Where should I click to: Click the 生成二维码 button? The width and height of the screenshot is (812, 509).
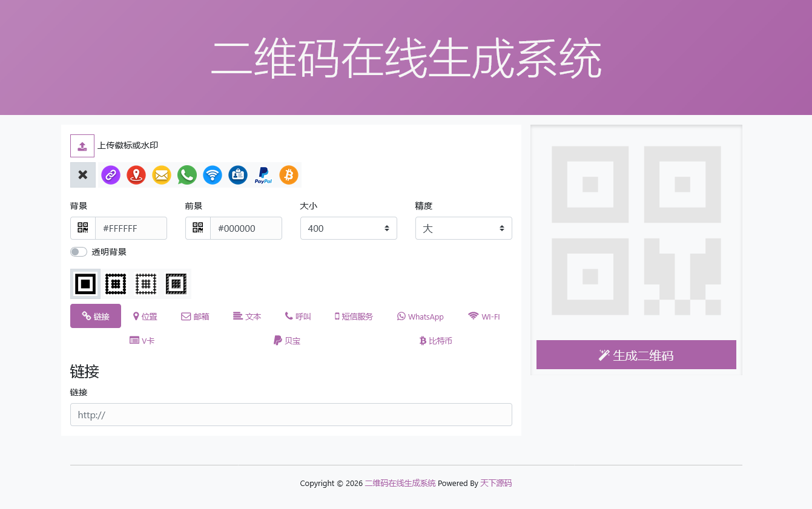coord(636,355)
